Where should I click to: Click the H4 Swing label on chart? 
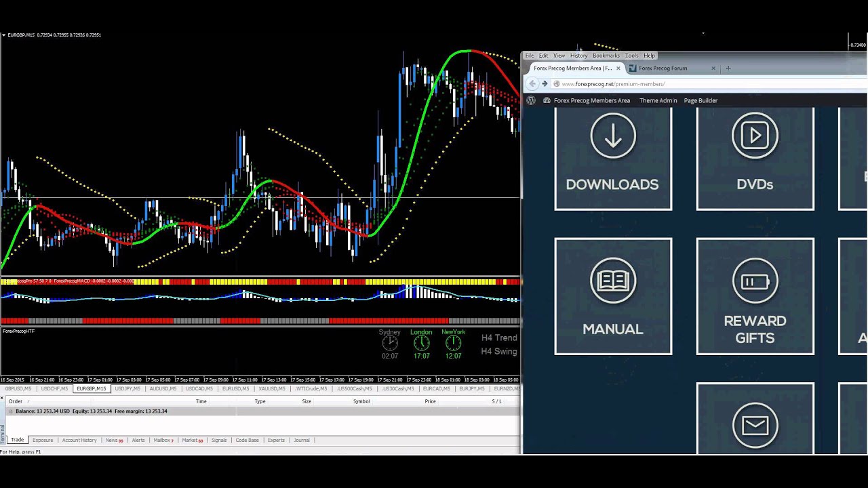pyautogui.click(x=499, y=351)
